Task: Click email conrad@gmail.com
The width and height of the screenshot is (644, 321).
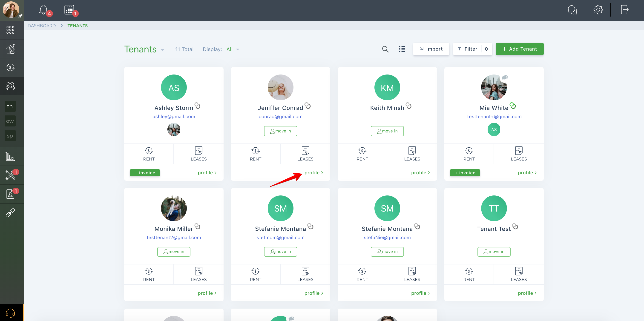Action: [281, 117]
